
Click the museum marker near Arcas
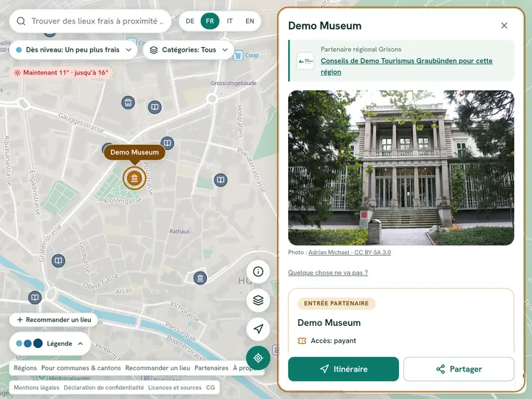[x=200, y=279]
